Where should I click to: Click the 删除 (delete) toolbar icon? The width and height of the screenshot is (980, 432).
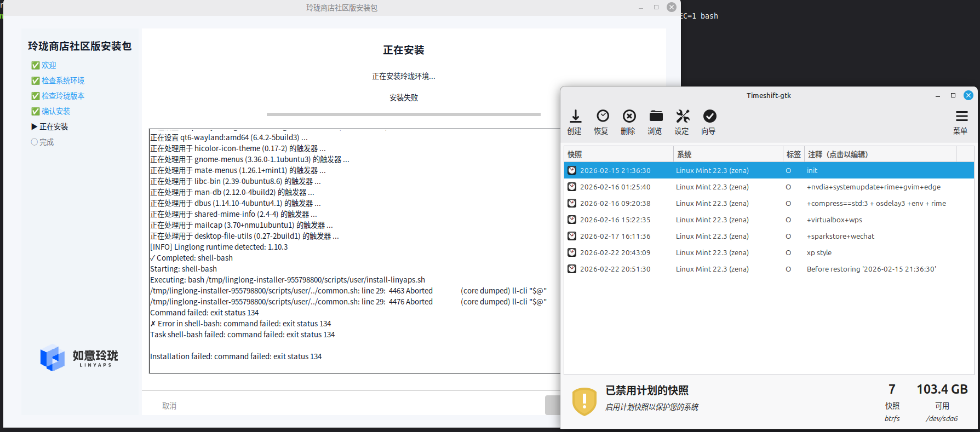(629, 116)
